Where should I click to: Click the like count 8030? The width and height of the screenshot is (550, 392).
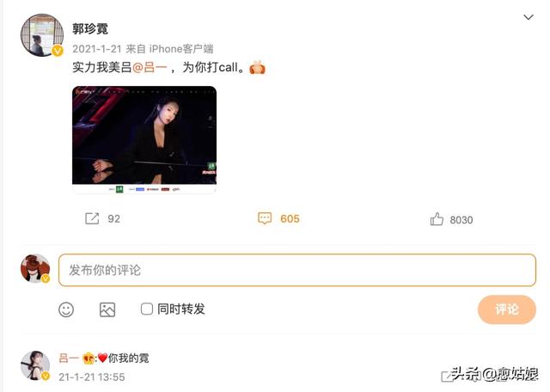click(x=461, y=220)
